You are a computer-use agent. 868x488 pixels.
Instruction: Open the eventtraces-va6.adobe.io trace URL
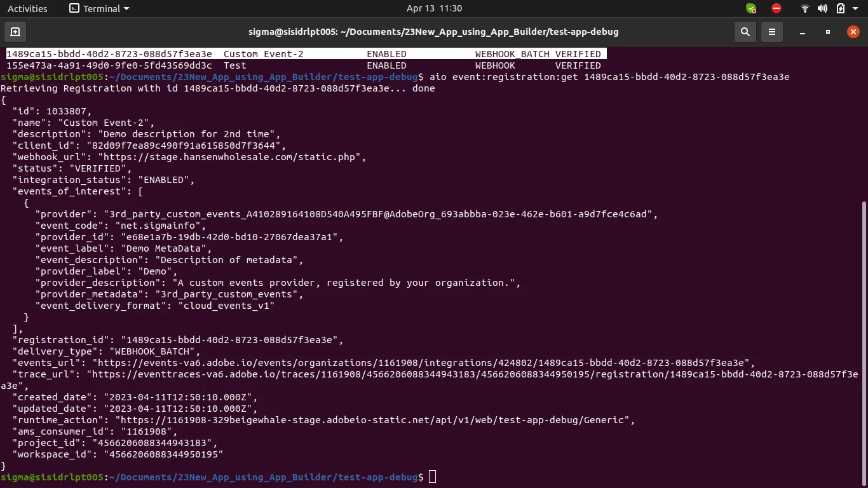tap(429, 380)
